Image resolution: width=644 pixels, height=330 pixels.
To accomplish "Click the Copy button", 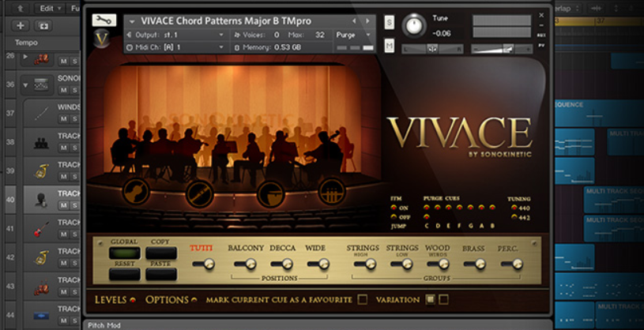I will (161, 253).
